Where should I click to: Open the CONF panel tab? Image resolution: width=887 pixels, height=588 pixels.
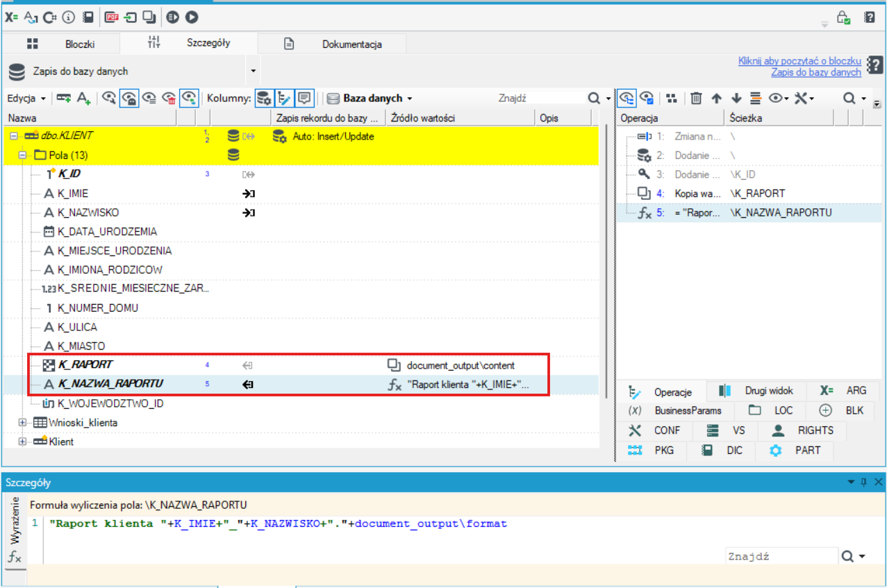(x=654, y=430)
